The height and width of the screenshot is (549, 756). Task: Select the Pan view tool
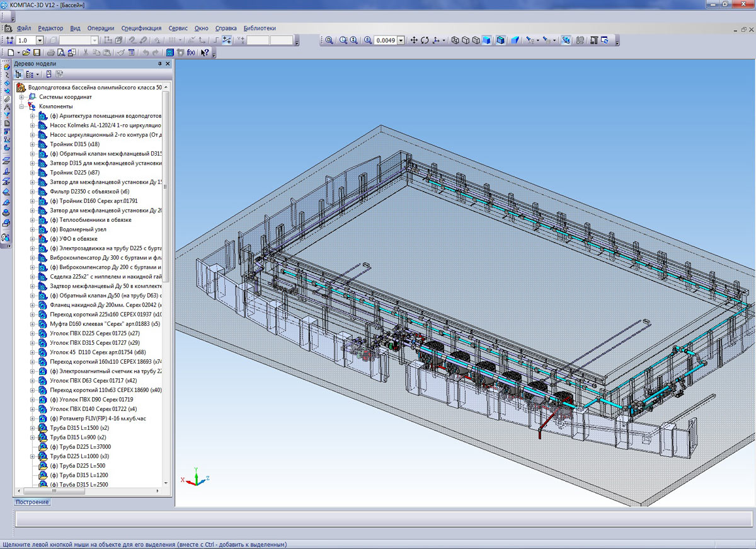pos(414,40)
